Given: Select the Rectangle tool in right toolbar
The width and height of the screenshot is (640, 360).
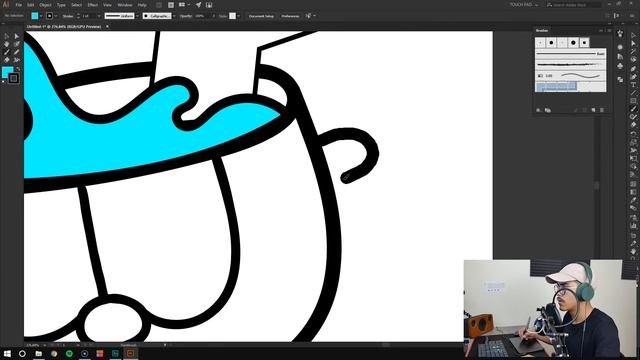Looking at the screenshot, I should click(x=633, y=101).
